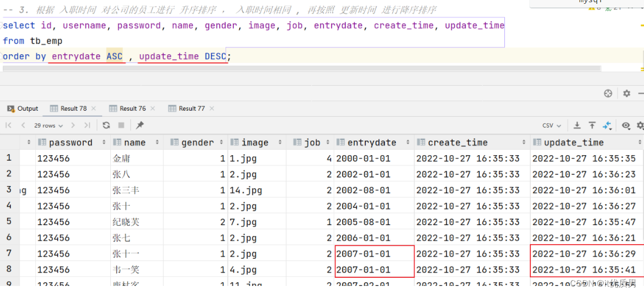Select row number 1 header
The image size is (644, 293).
coord(10,158)
